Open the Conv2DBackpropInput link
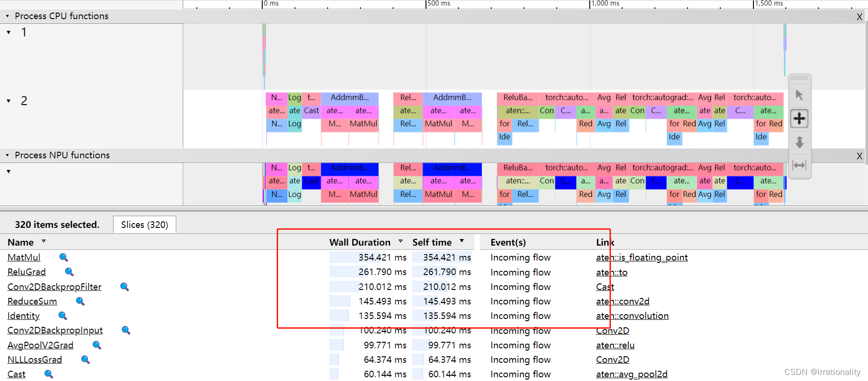Image resolution: width=868 pixels, height=381 pixels. coord(55,330)
